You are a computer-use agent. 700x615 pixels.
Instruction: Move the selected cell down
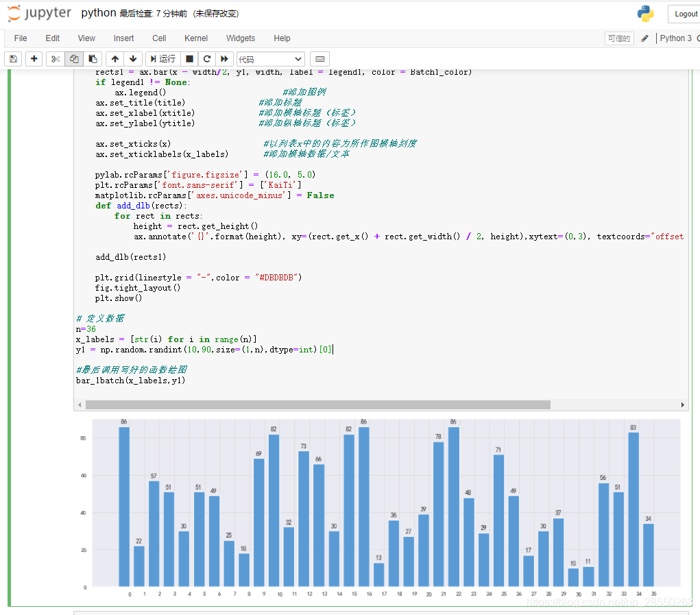point(133,59)
